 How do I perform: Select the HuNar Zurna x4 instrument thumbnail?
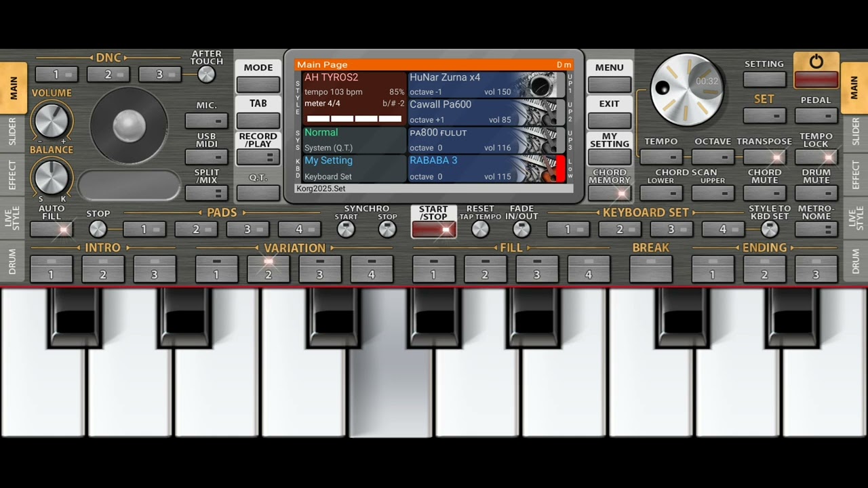540,85
